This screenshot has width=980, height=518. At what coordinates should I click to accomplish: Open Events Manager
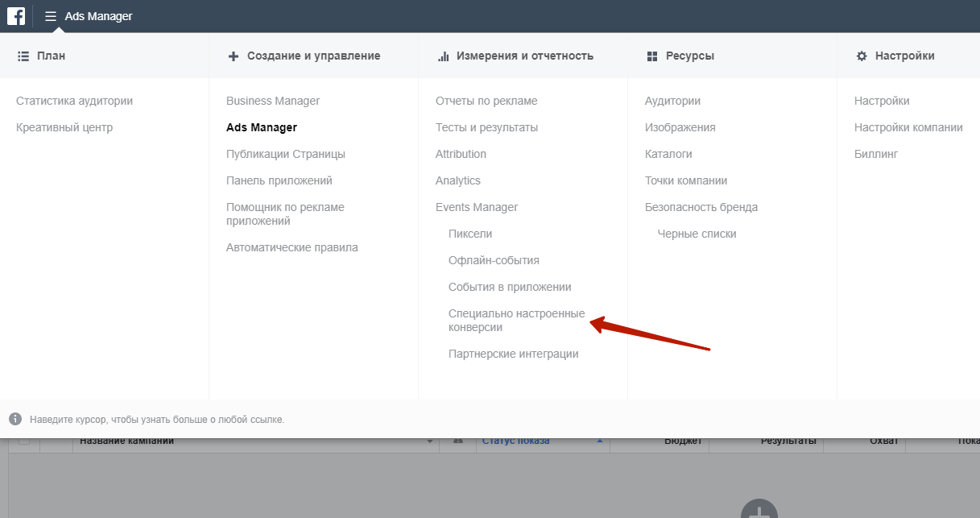pyautogui.click(x=477, y=207)
